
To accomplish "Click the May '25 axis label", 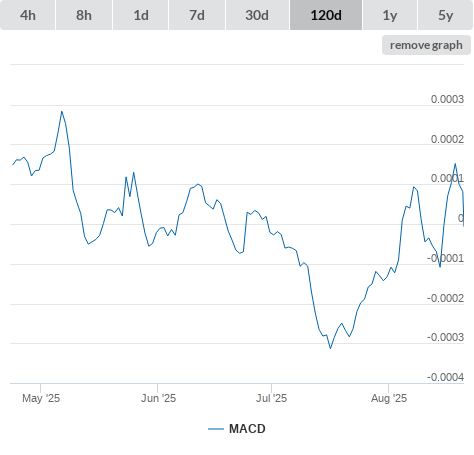I will [41, 398].
